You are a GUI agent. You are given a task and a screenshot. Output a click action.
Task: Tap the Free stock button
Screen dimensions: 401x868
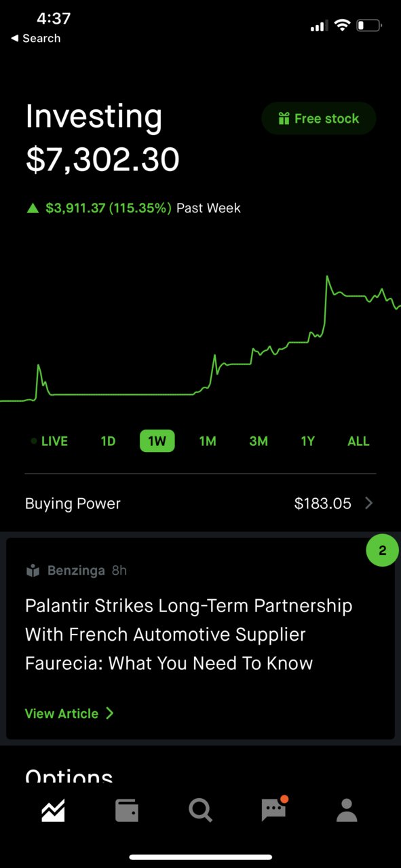[319, 119]
